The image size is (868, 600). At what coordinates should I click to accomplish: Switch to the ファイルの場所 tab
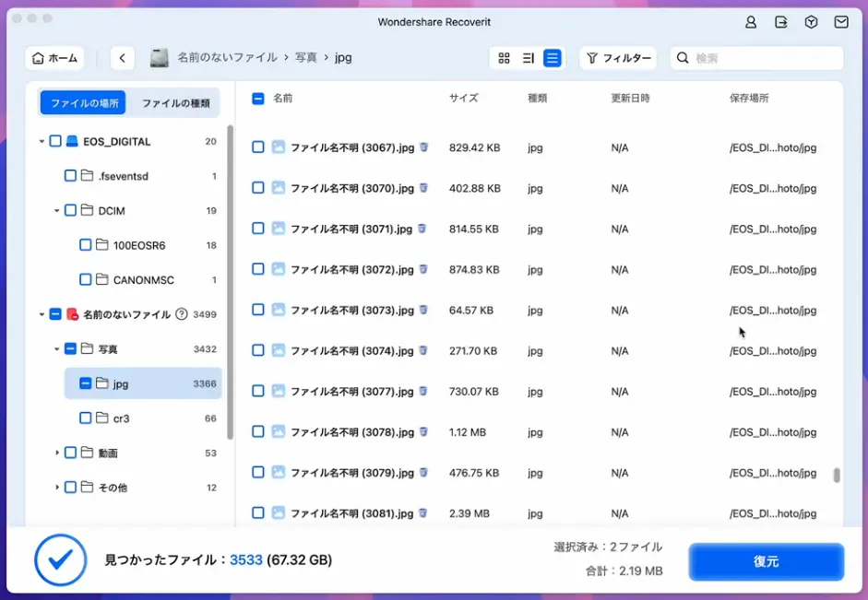[83, 103]
